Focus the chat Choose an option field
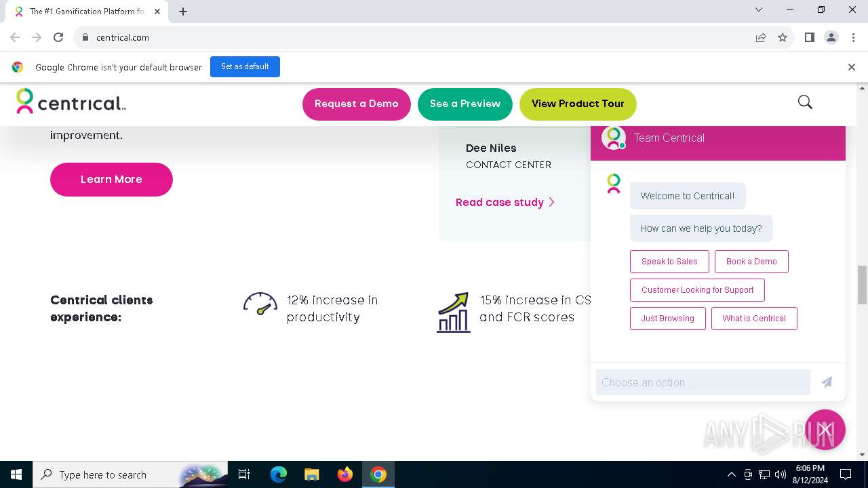 703,382
